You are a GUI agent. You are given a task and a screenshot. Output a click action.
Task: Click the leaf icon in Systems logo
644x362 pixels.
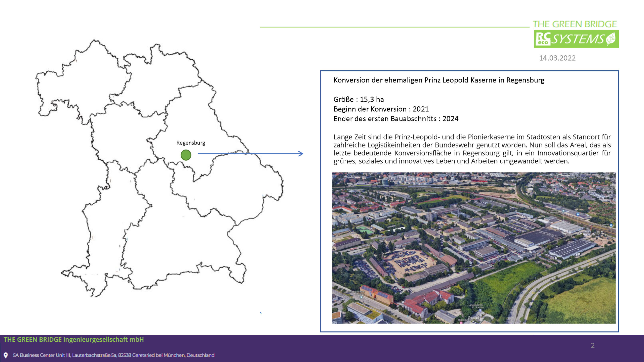click(611, 39)
